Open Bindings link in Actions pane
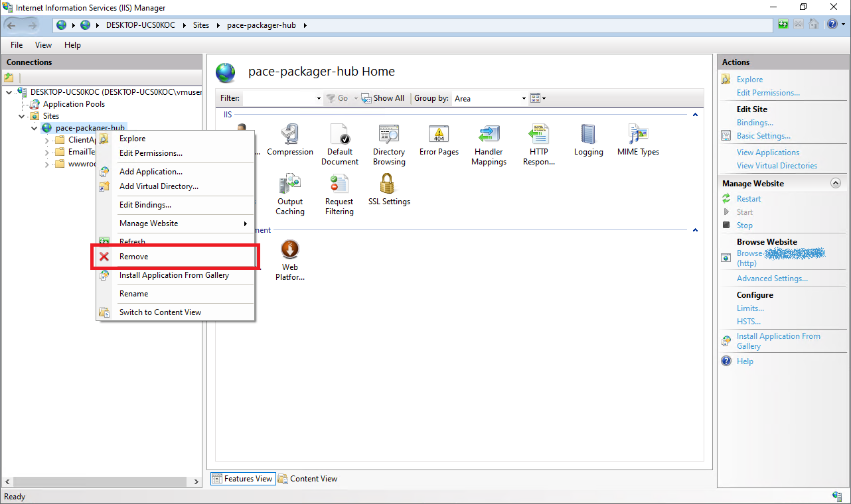Viewport: 851px width, 504px height. click(x=755, y=123)
